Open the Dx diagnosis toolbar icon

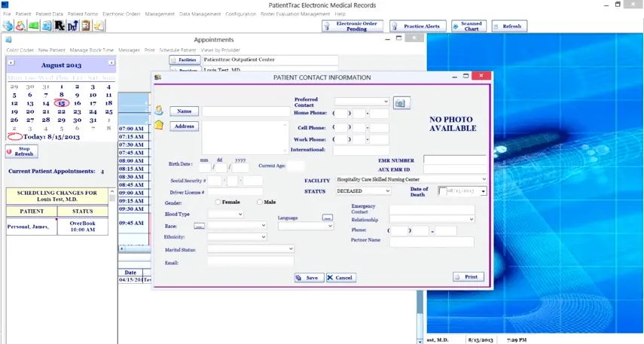pos(73,26)
